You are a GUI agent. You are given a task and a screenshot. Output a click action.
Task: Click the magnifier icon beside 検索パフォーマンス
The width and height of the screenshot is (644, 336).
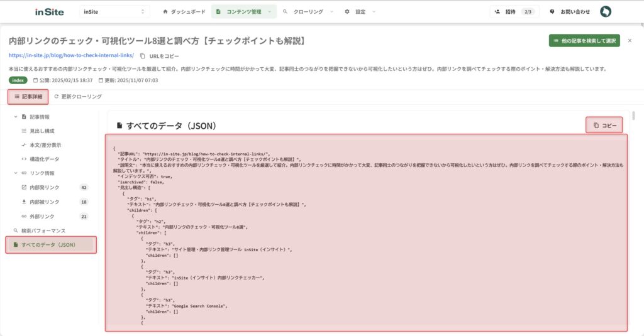coord(16,230)
